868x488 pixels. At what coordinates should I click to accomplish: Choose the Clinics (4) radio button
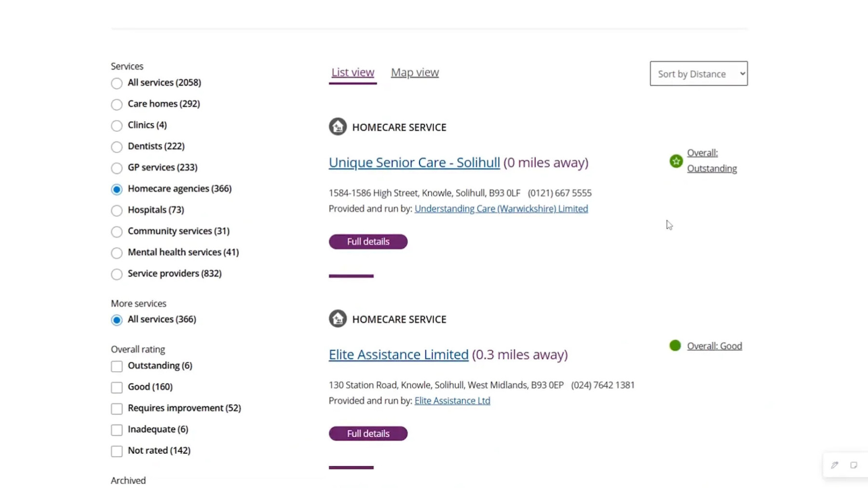click(x=117, y=125)
